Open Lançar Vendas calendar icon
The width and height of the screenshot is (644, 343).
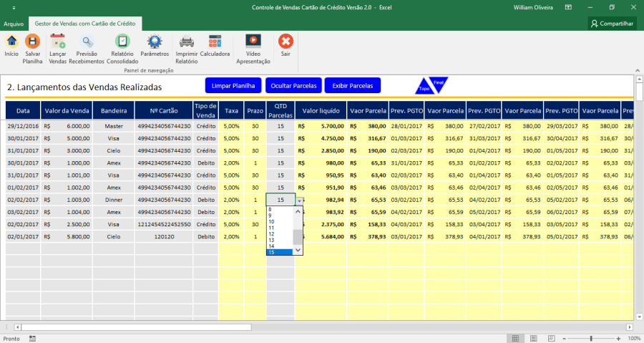(x=57, y=42)
